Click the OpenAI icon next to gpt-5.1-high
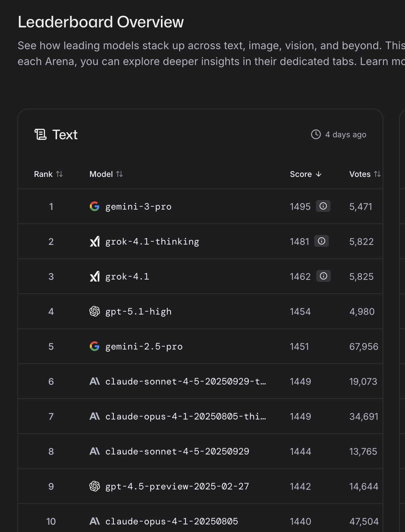Image resolution: width=405 pixels, height=532 pixels. pyautogui.click(x=95, y=311)
